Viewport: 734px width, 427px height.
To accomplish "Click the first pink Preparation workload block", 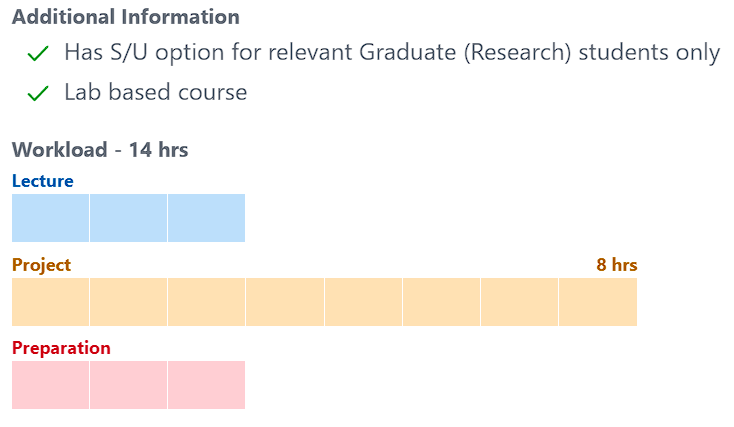I will 50,385.
